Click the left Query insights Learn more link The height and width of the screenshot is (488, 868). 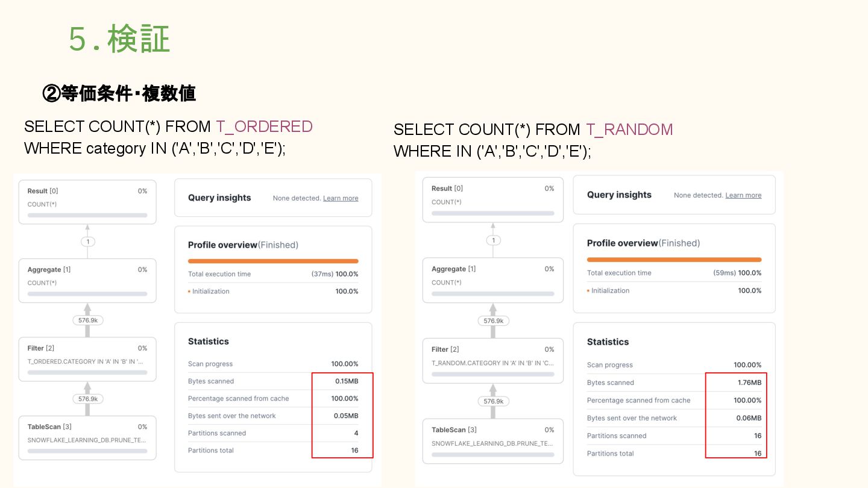pyautogui.click(x=341, y=198)
